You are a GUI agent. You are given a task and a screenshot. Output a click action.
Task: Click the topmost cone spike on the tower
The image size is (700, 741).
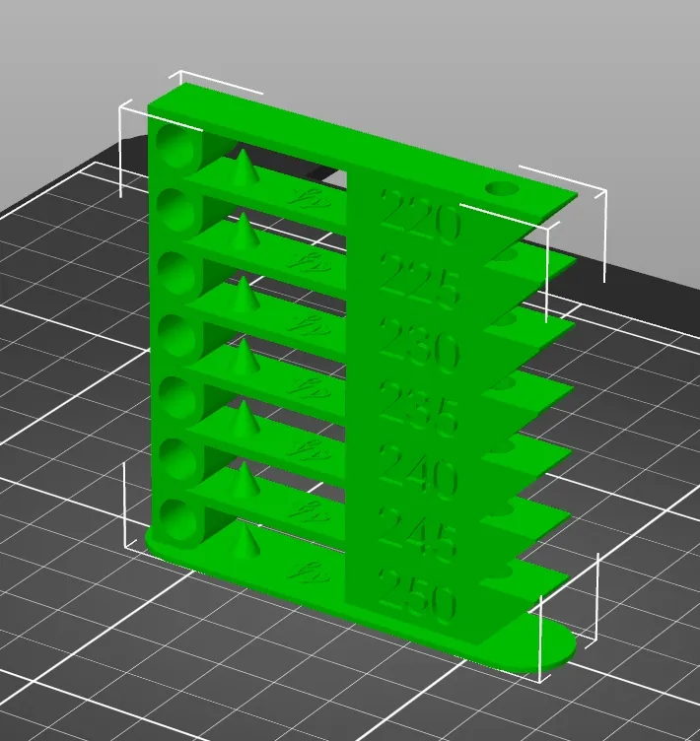pyautogui.click(x=245, y=167)
